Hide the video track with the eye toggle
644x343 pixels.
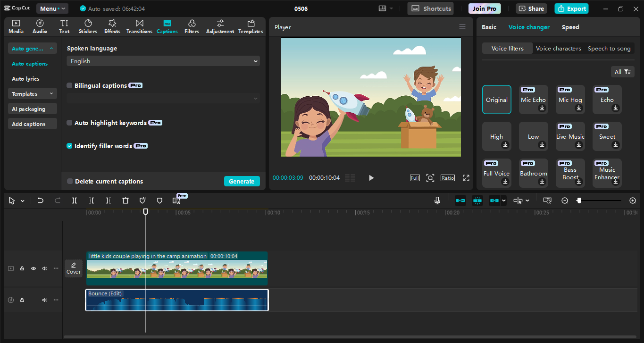pos(33,268)
